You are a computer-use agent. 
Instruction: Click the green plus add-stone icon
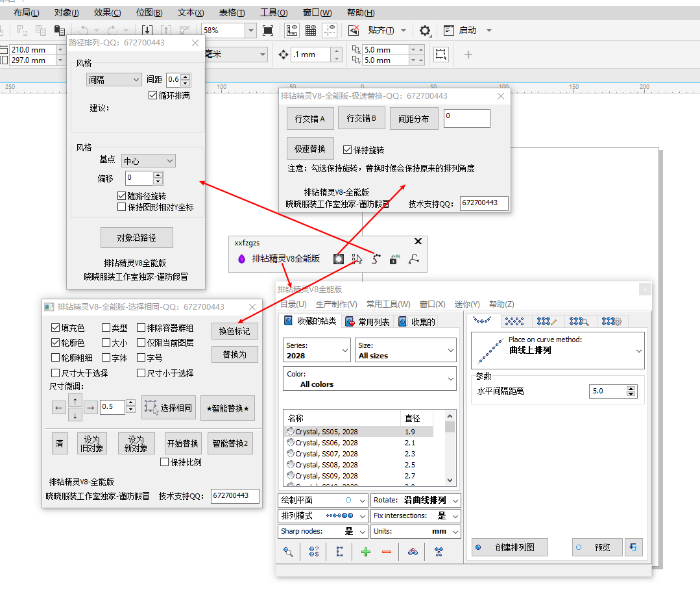(x=366, y=552)
